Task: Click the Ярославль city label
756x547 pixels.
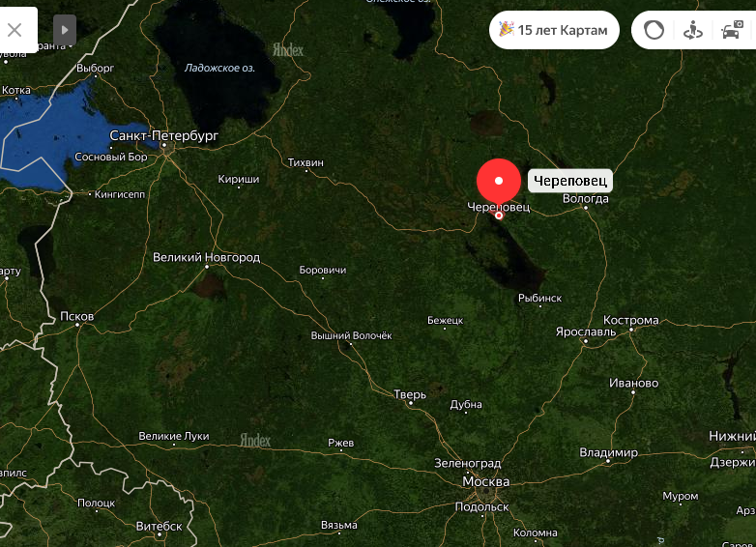Action: [x=585, y=331]
